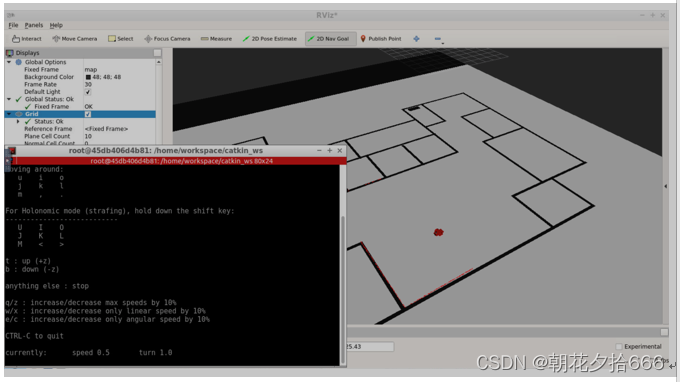Collapse the Global Status tree node

(x=9, y=99)
